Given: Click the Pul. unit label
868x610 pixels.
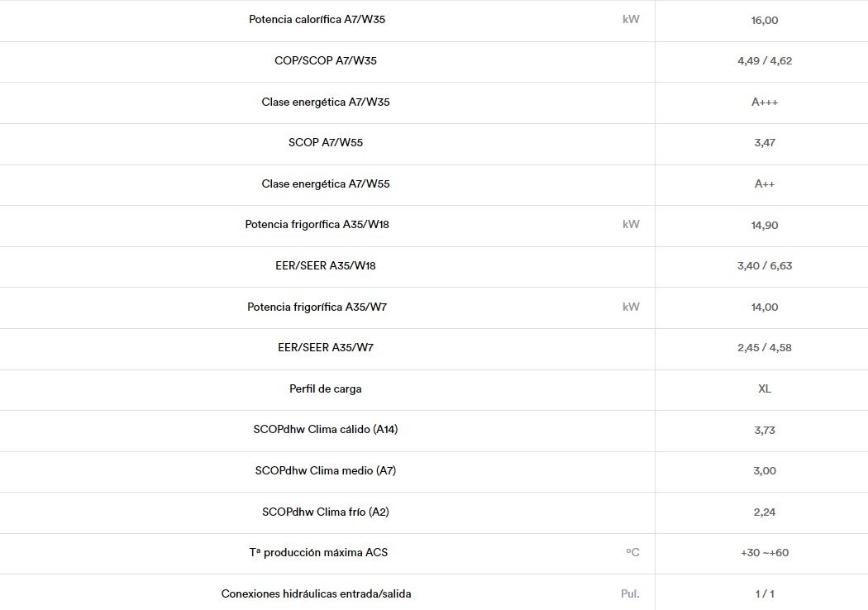Looking at the screenshot, I should 630,594.
